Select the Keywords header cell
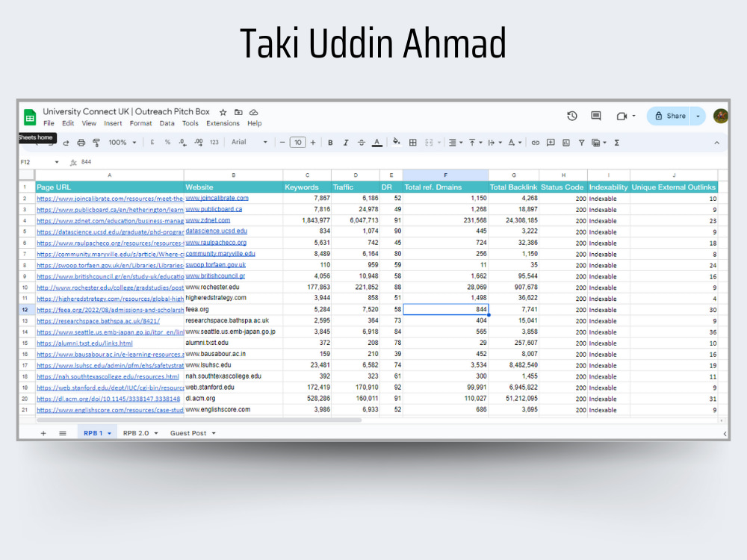The width and height of the screenshot is (747, 560). (x=307, y=187)
